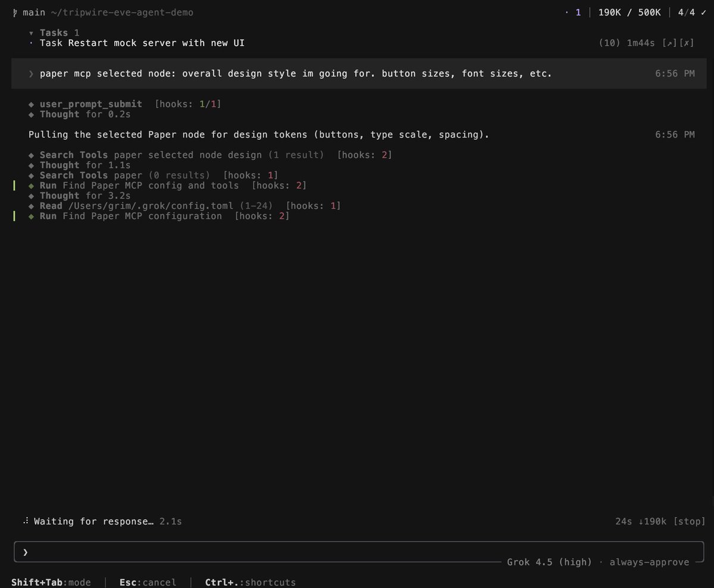Dismiss the task with the x icon
Screen dimensions: 714x588
(x=687, y=43)
